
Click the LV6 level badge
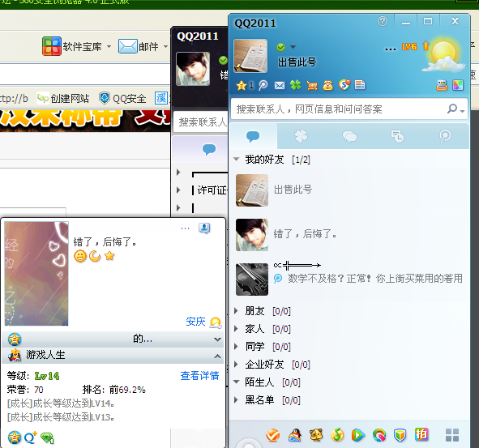click(409, 47)
